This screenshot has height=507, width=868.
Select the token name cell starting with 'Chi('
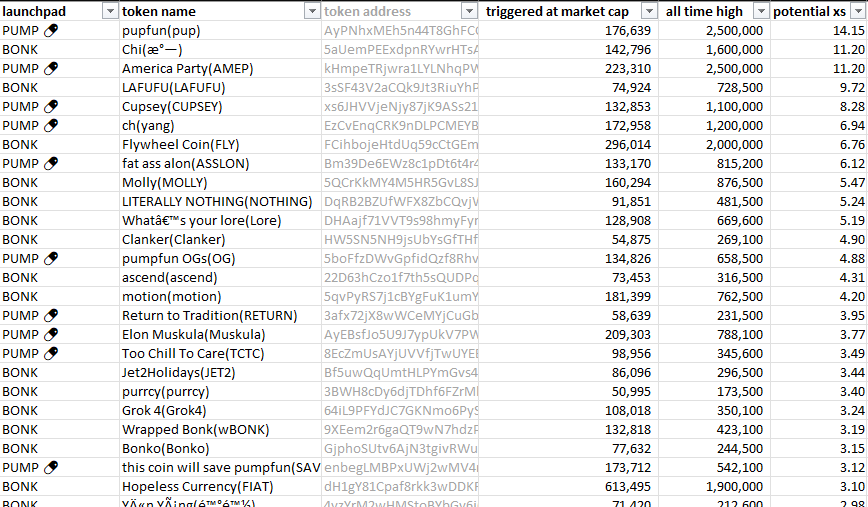(x=220, y=50)
